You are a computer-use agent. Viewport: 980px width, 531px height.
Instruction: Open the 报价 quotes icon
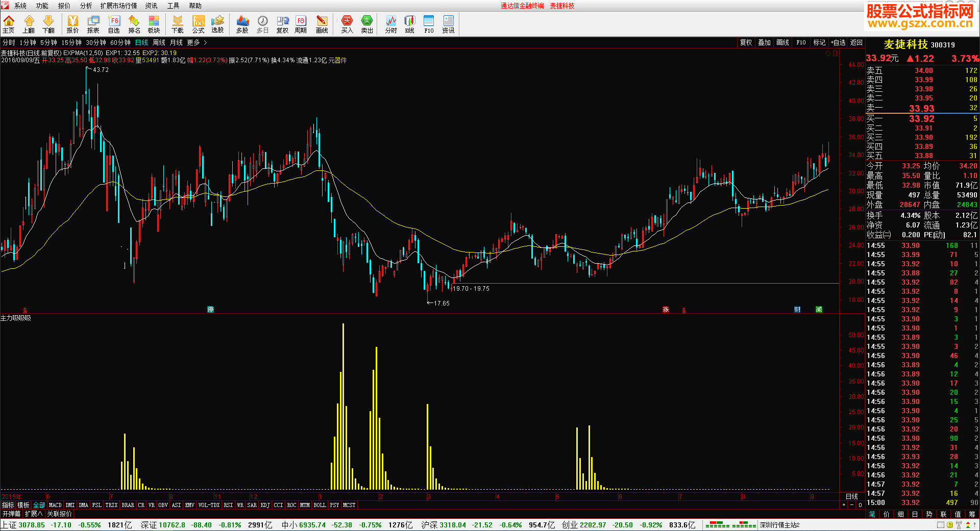73,24
